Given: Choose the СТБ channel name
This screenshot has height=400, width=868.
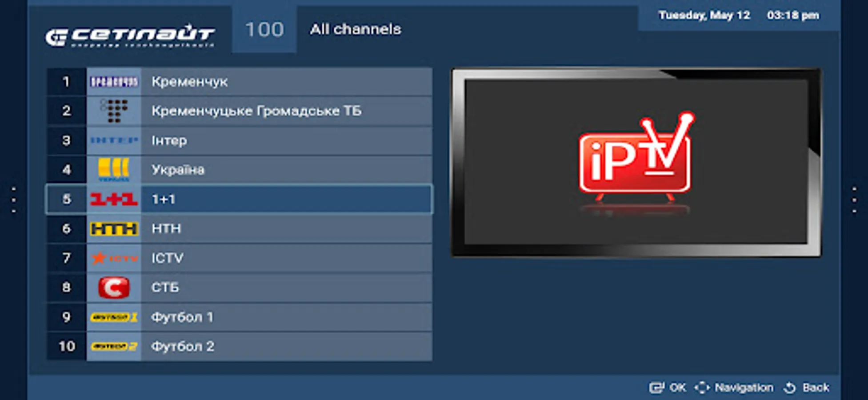Looking at the screenshot, I should point(165,288).
